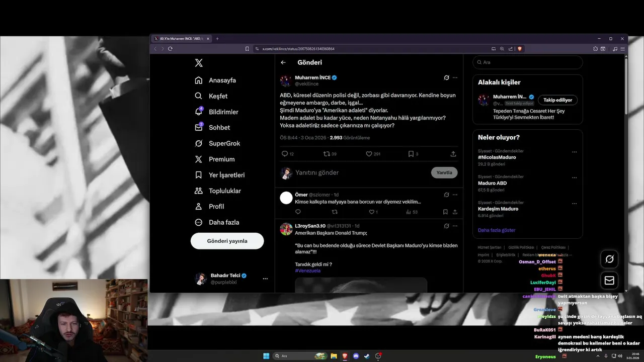
Task: Click reply icon under Ömer's comment
Action: click(x=298, y=212)
